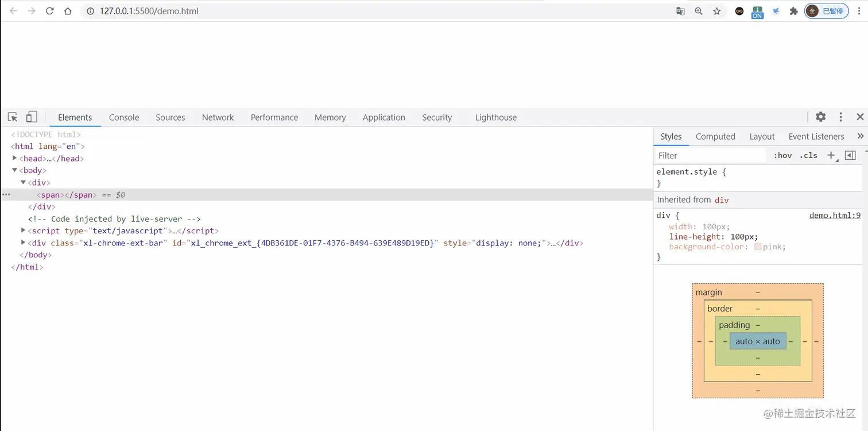Expand the xl-chrome-ext-bar div node
The image size is (868, 431).
pyautogui.click(x=24, y=243)
